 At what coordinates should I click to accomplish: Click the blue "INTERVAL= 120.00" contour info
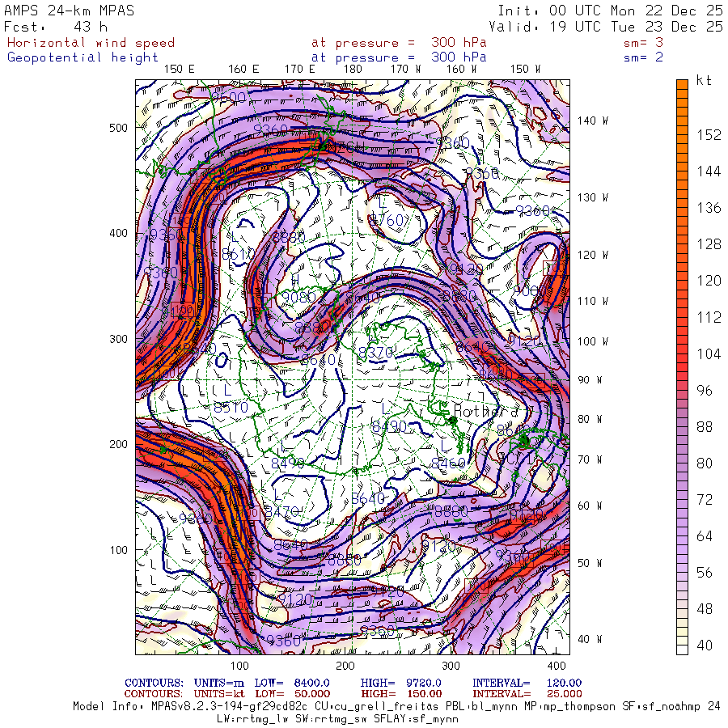tap(527, 683)
